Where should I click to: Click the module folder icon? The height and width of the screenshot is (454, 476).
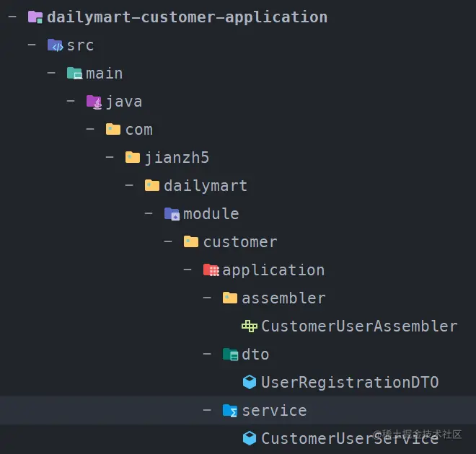172,214
